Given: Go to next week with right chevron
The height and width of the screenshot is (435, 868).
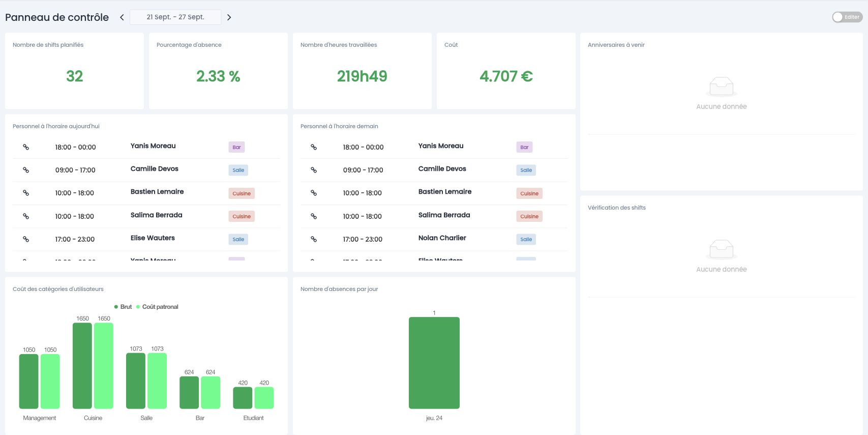Looking at the screenshot, I should pos(229,17).
